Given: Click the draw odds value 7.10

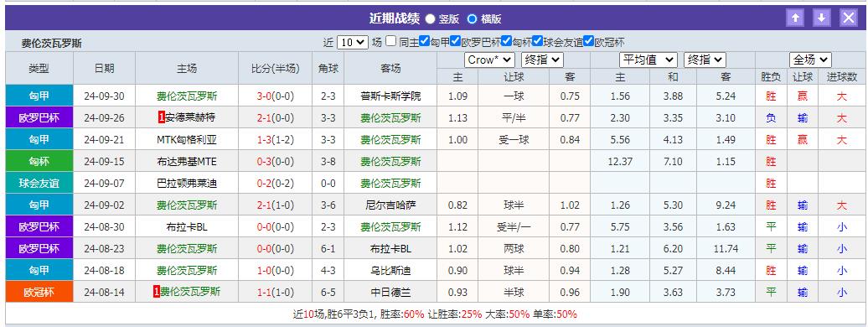Looking at the screenshot, I should click(673, 161).
